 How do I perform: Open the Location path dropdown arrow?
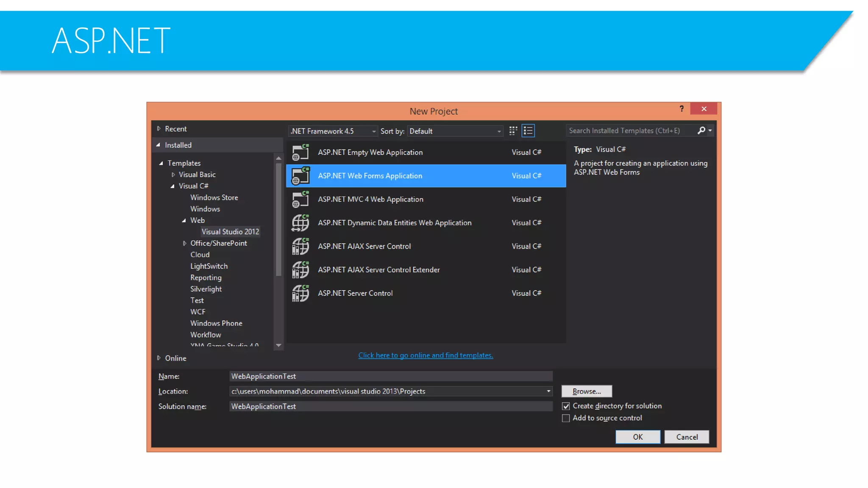pyautogui.click(x=548, y=391)
